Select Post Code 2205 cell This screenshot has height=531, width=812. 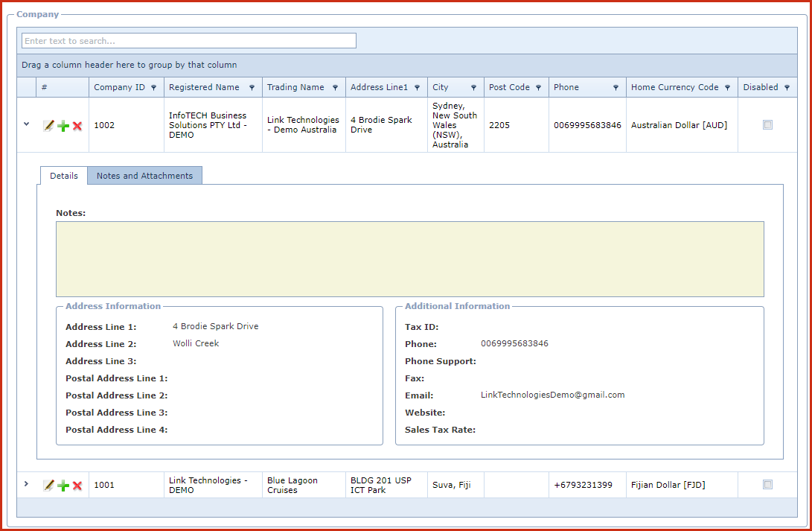click(x=517, y=125)
